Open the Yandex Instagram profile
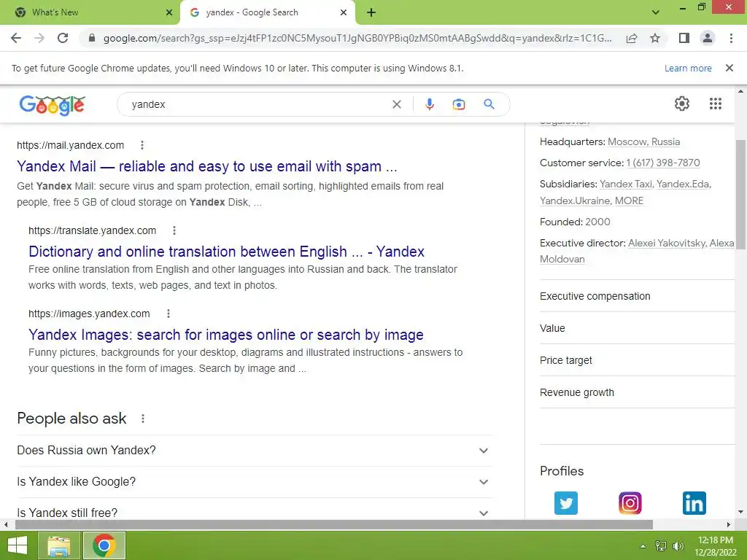This screenshot has width=747, height=560. 630,503
